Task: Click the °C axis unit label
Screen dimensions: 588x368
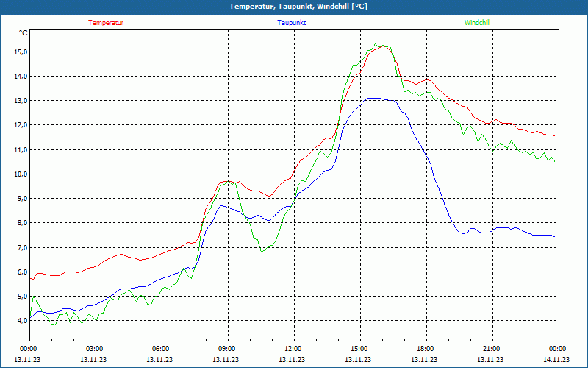Action: click(x=23, y=33)
